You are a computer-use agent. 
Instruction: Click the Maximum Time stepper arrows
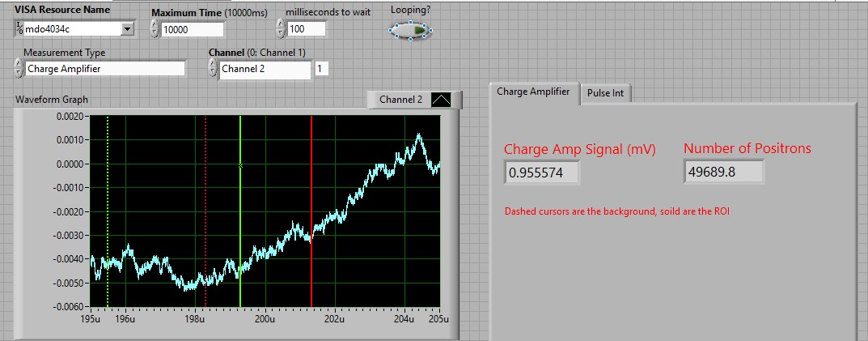coord(155,29)
